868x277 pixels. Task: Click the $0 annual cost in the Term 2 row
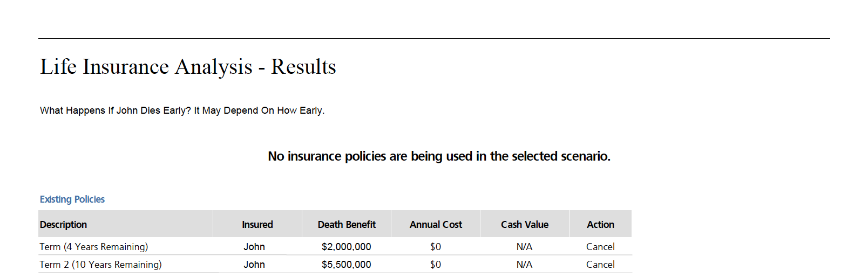436,265
